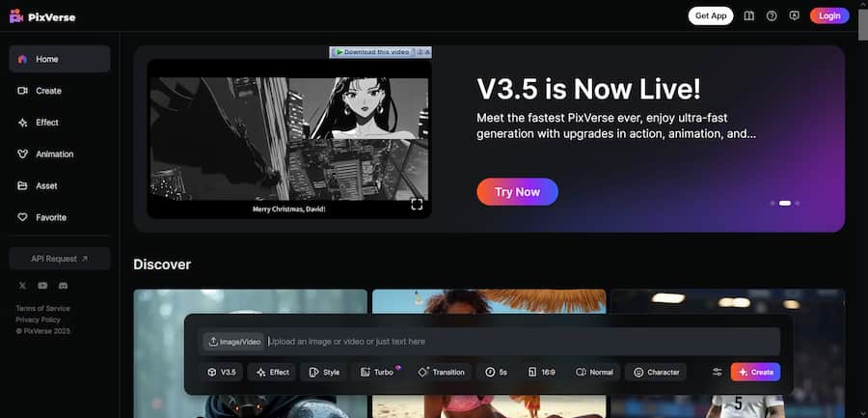Open the Privacy Policy link
Image resolution: width=868 pixels, height=418 pixels.
(x=38, y=320)
